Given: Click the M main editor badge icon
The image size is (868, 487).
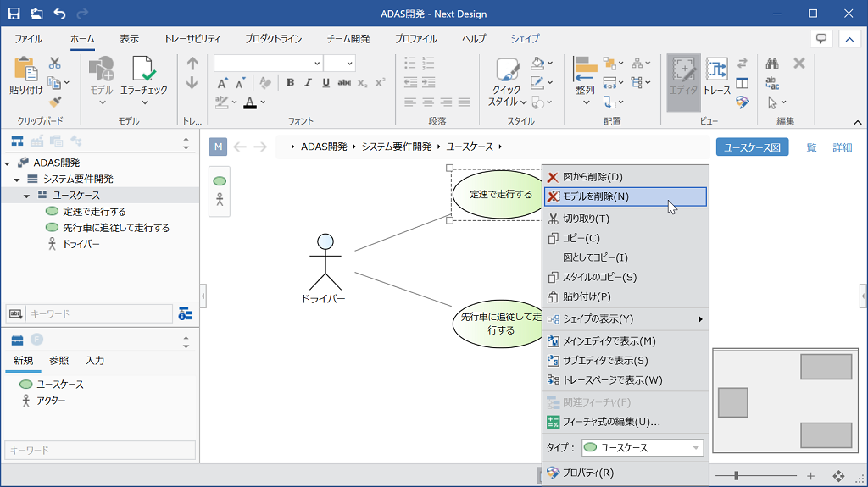Looking at the screenshot, I should [218, 147].
